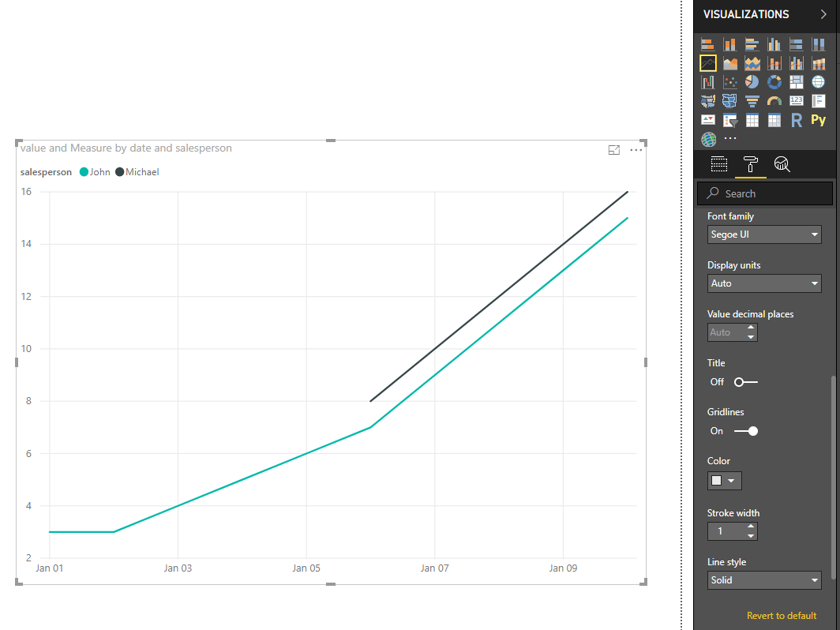
Task: Select the area chart visual
Action: 729,63
